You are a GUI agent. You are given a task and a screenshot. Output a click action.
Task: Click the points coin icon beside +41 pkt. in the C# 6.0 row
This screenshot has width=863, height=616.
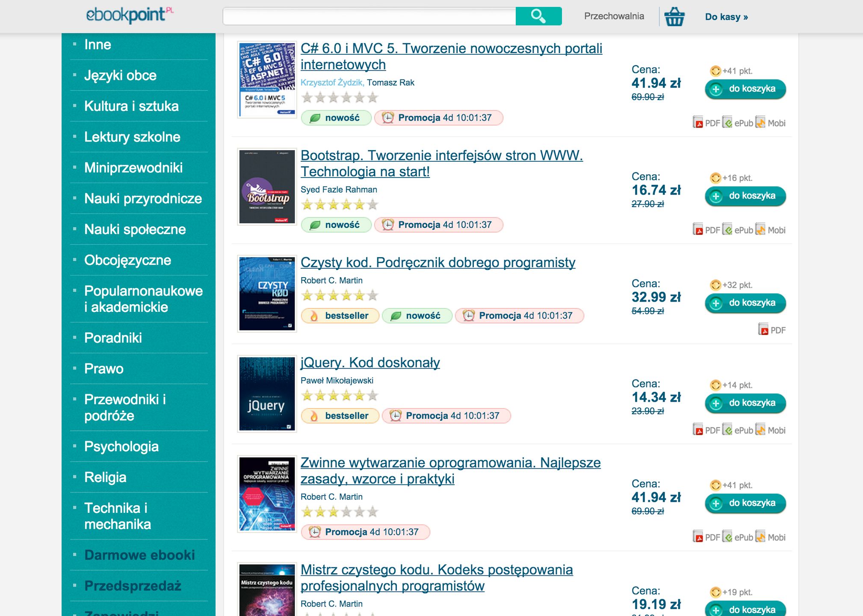click(x=715, y=71)
